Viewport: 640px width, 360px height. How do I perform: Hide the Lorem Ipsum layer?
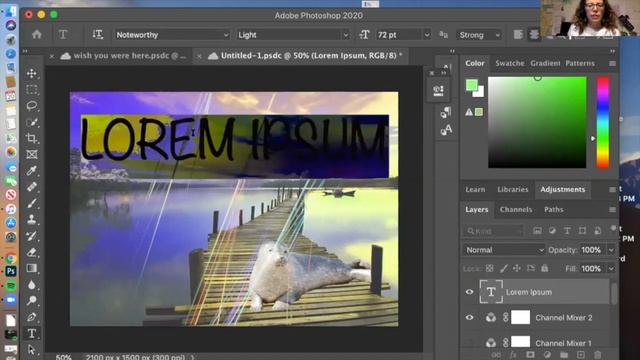click(469, 292)
